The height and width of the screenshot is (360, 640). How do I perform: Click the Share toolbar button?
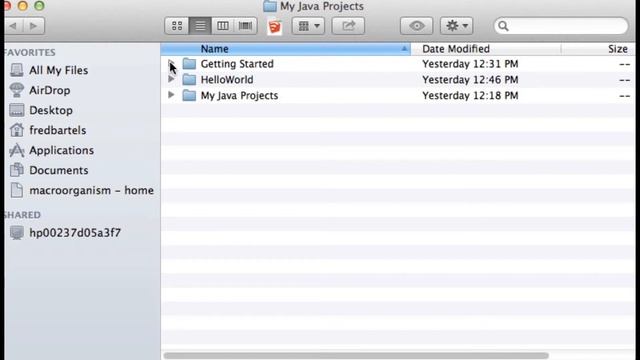[x=348, y=26]
